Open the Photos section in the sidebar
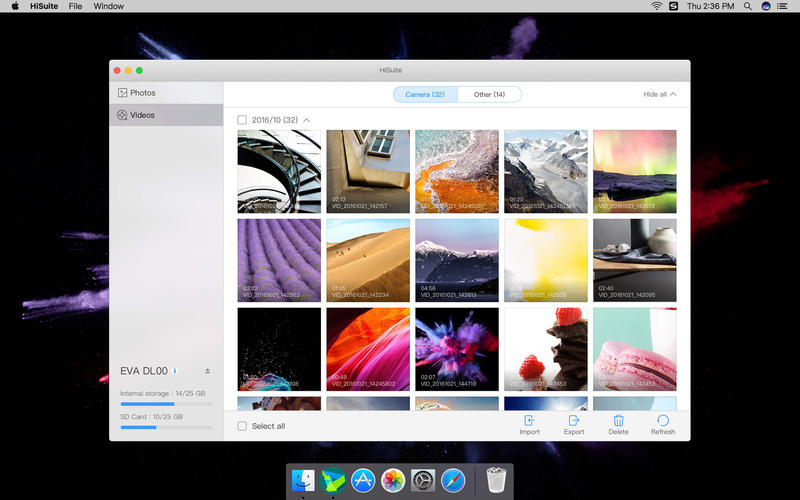 166,93
